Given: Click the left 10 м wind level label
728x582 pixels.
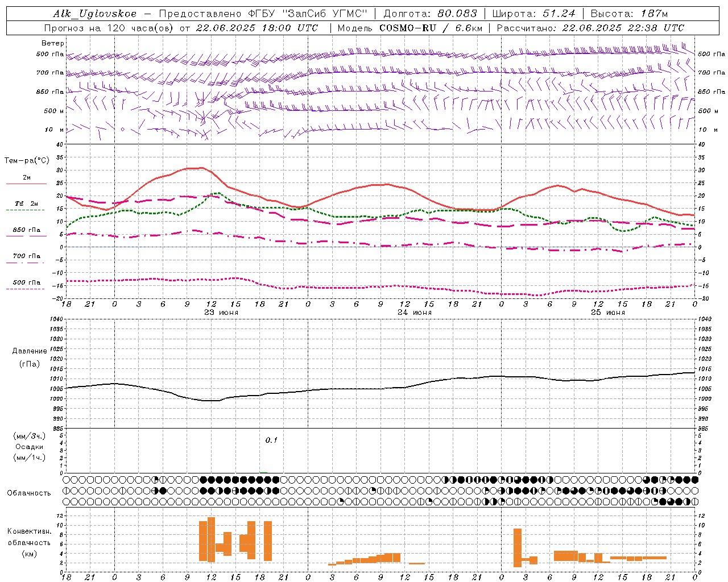Looking at the screenshot, I should point(54,130).
